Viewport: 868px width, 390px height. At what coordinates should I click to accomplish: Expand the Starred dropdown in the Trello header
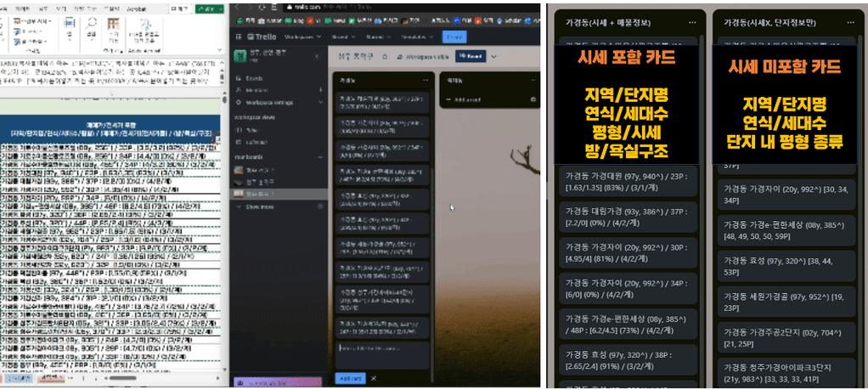pos(378,37)
